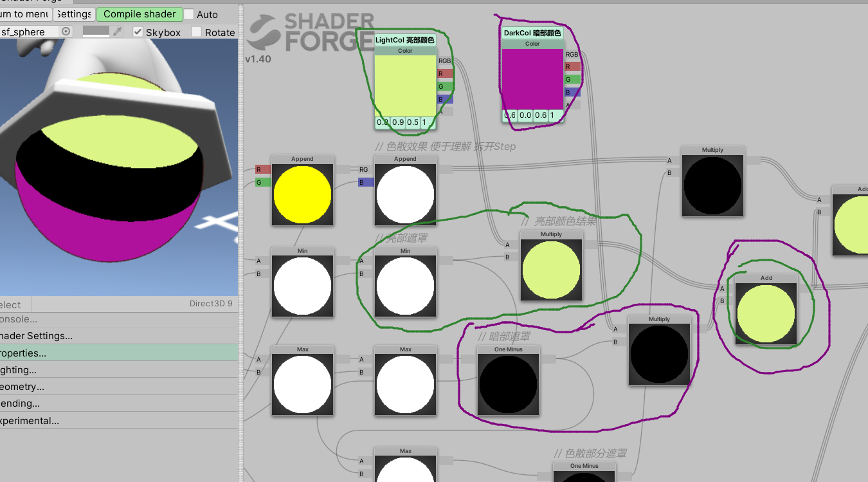Image resolution: width=868 pixels, height=482 pixels.
Task: Click the alpha value 1 in DarkCol
Action: point(556,115)
